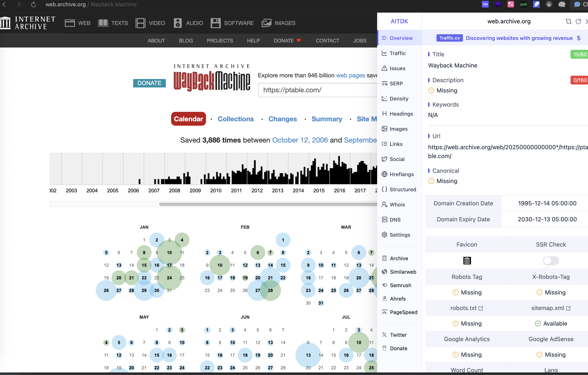Open AITDK Settings gear
The image size is (588, 375).
coord(399,235)
